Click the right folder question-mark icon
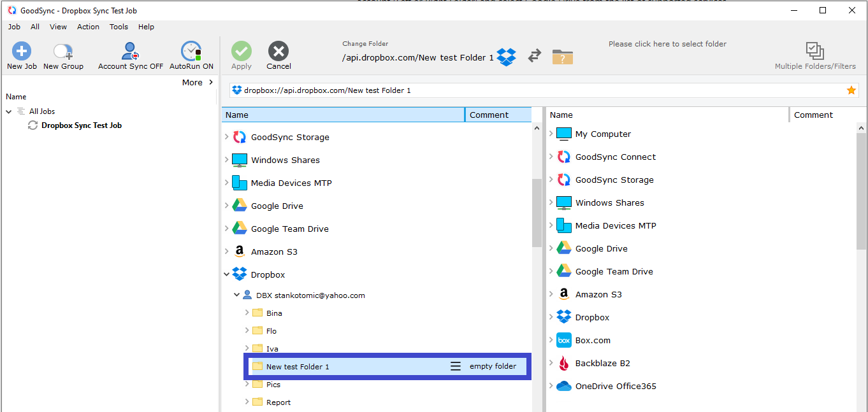The image size is (868, 412). (x=562, y=57)
